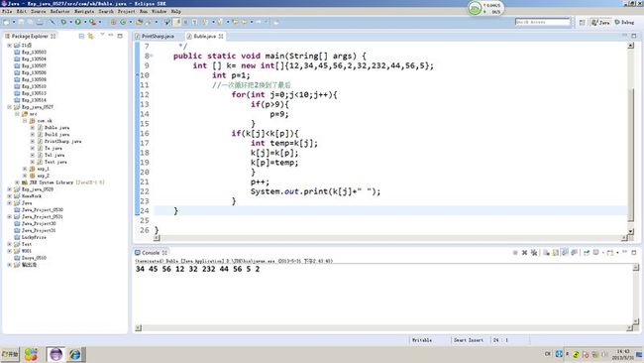Toggle Pin Console button
This screenshot has height=363, width=644.
point(587,253)
